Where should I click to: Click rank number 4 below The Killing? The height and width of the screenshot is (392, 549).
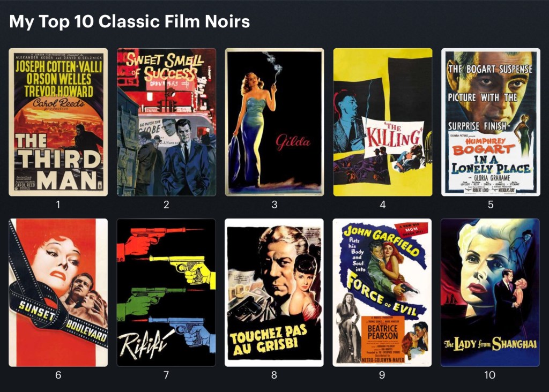383,205
